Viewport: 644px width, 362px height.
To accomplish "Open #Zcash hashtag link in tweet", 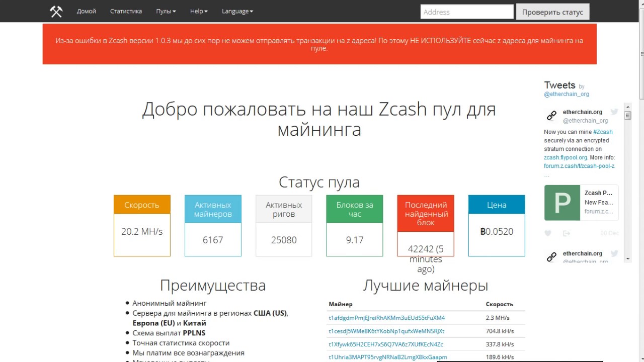I will (x=603, y=132).
